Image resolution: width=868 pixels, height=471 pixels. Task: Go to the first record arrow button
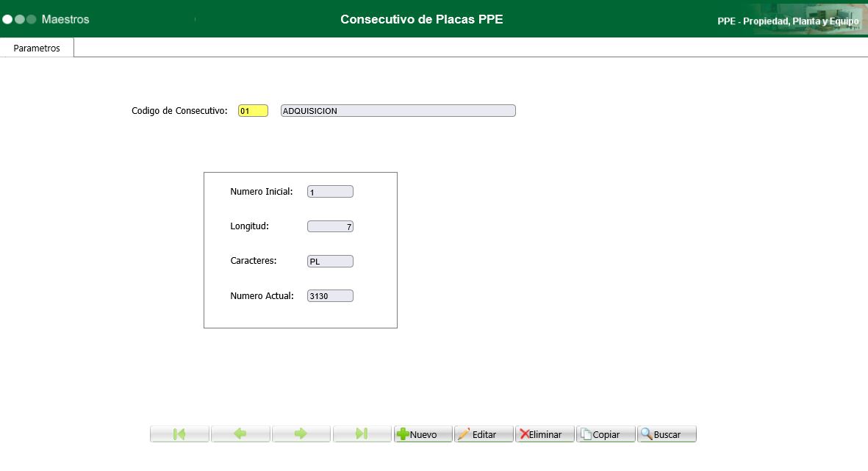[x=179, y=434]
